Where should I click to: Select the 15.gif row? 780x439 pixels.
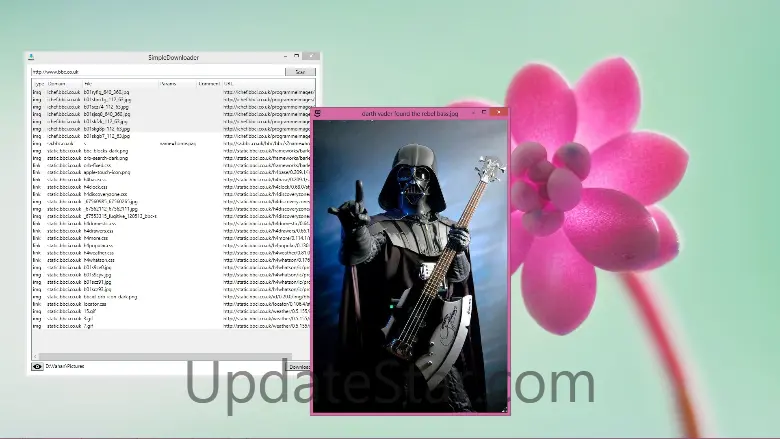(x=171, y=311)
